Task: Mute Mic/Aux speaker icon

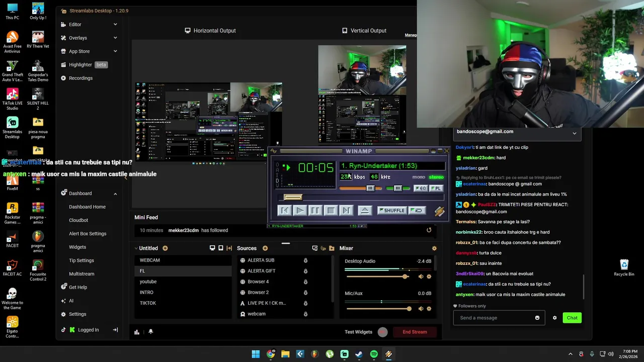Action: click(421, 309)
